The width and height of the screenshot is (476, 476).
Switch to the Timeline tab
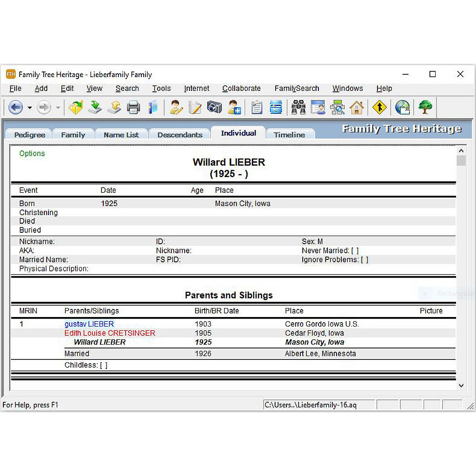click(289, 135)
